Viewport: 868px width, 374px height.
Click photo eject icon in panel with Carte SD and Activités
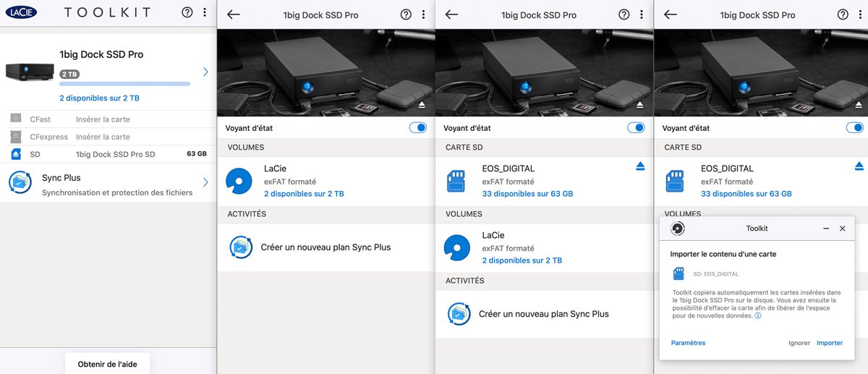[640, 105]
